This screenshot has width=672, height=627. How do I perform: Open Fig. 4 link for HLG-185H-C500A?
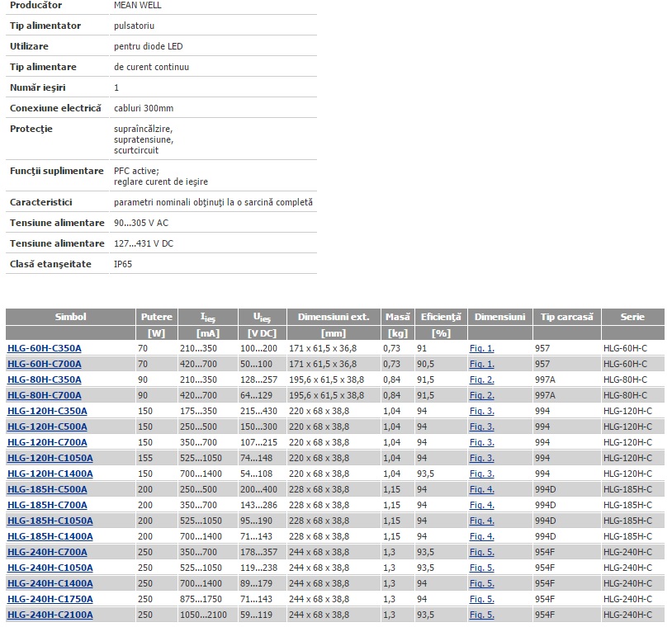482,489
